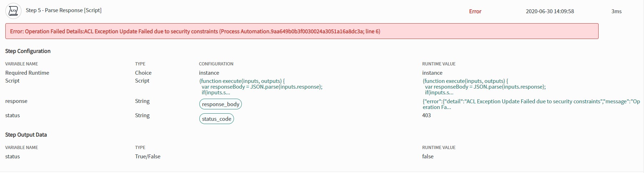Click the CONFIGURATION column header

pyautogui.click(x=216, y=64)
